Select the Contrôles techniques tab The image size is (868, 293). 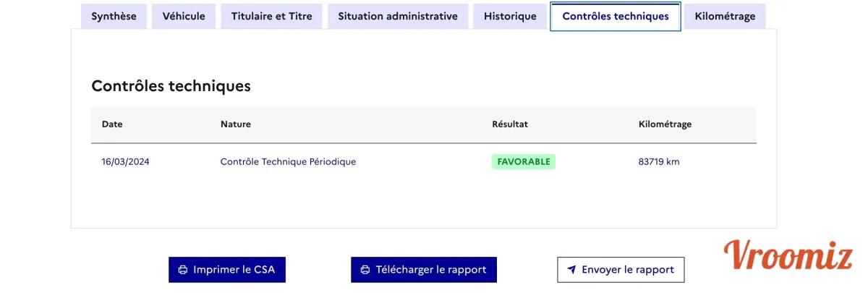(616, 16)
